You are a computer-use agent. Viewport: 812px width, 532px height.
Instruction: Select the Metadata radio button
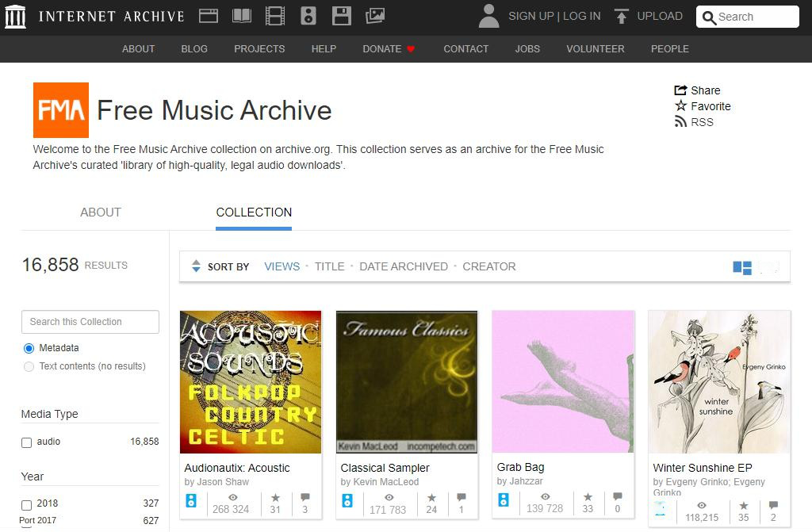[x=29, y=348]
